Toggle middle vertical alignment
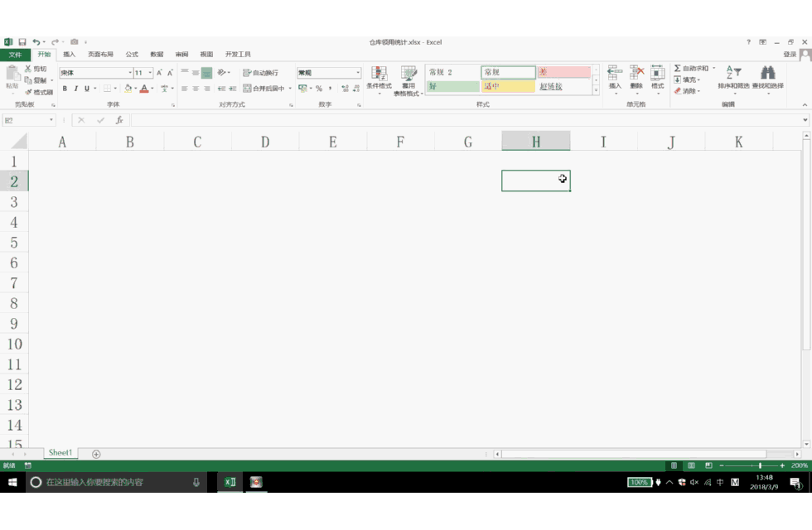The image size is (812, 530). pyautogui.click(x=196, y=73)
